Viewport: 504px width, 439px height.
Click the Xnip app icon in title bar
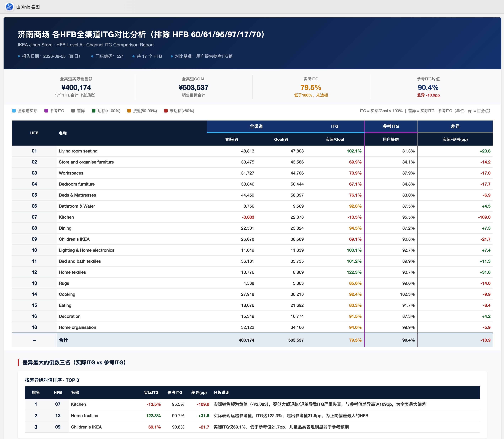9,7
